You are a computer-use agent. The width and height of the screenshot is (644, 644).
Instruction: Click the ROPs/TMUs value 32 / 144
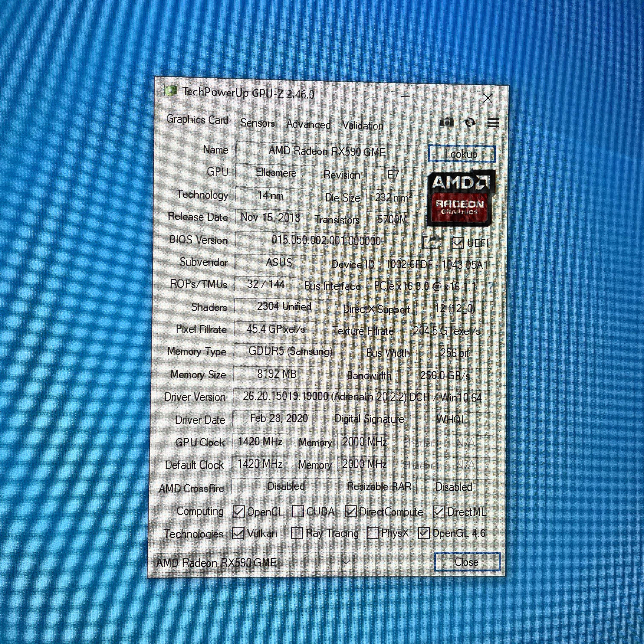coord(266,284)
